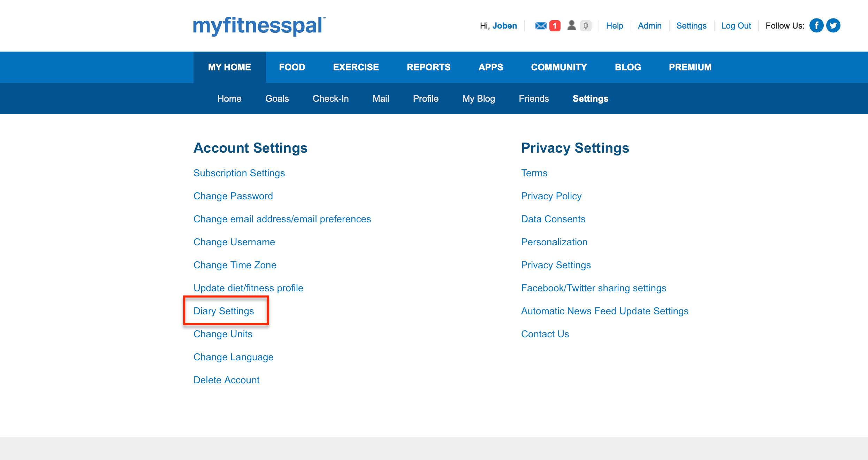Image resolution: width=868 pixels, height=460 pixels.
Task: Open Check-In sub-navigation item
Action: [x=330, y=99]
